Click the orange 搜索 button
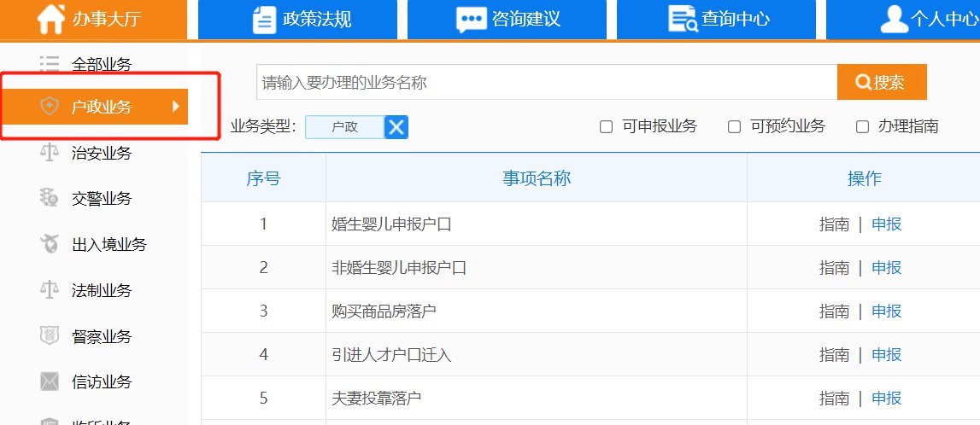The height and width of the screenshot is (425, 980). [x=882, y=82]
